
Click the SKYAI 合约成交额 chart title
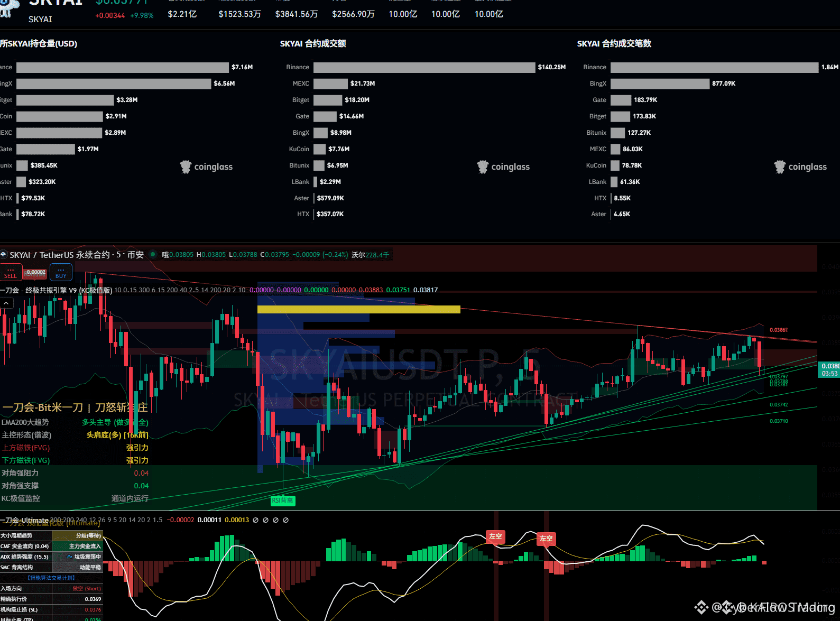[x=313, y=43]
